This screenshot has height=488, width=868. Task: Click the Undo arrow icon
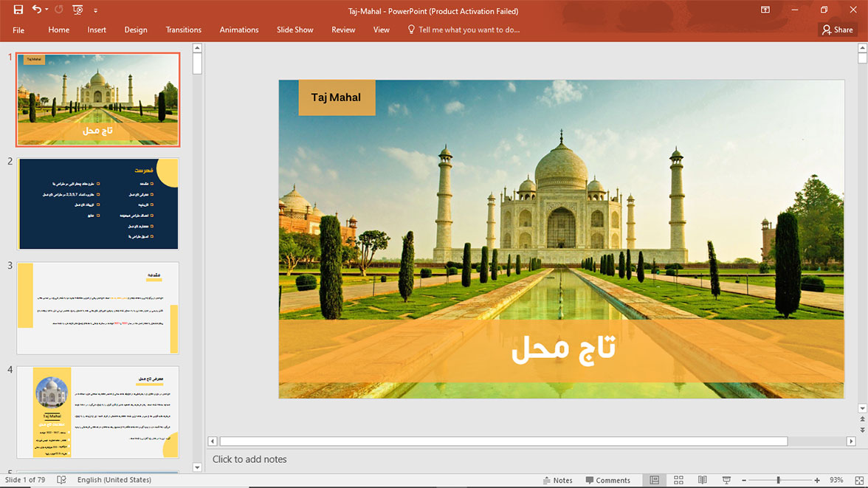[x=36, y=10]
